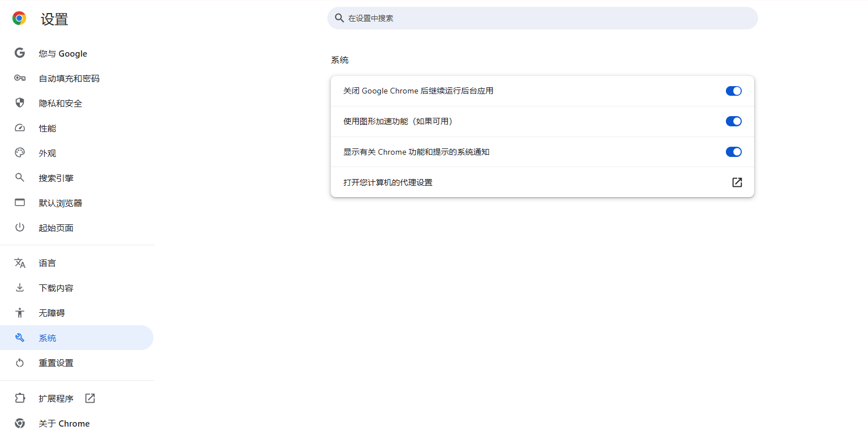Click the search icon in the settings search bar
The width and height of the screenshot is (868, 447).
click(339, 18)
